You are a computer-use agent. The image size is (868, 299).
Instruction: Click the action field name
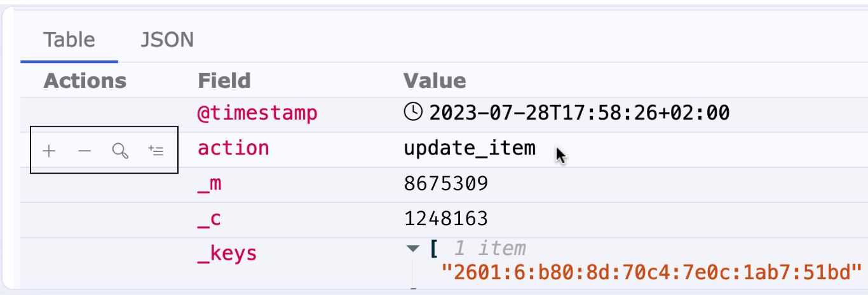pyautogui.click(x=233, y=148)
